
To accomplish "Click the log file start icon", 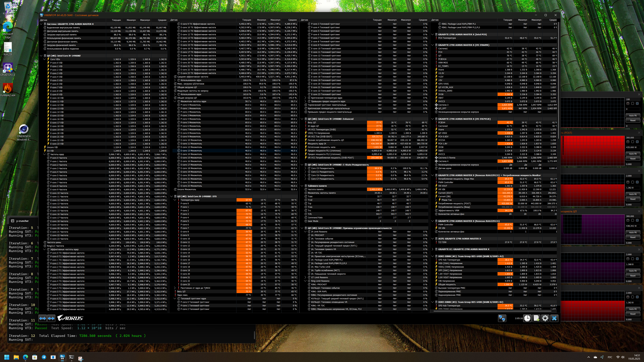I will point(536,318).
